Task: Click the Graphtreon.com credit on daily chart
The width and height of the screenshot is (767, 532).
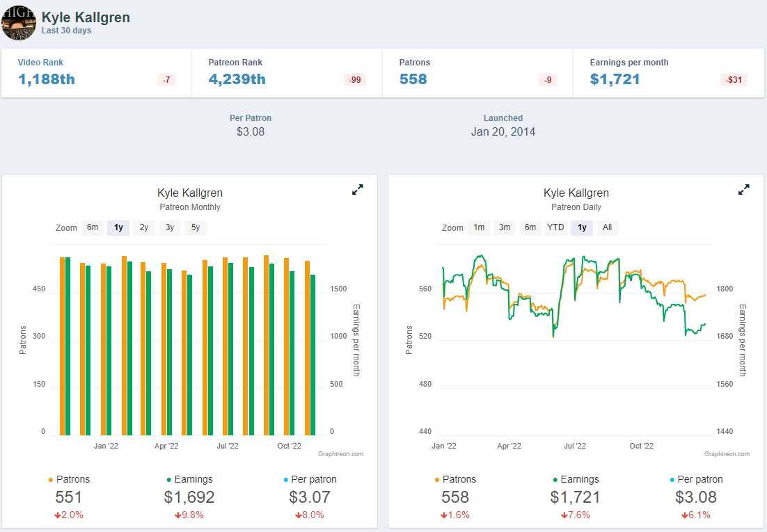Action: click(727, 453)
